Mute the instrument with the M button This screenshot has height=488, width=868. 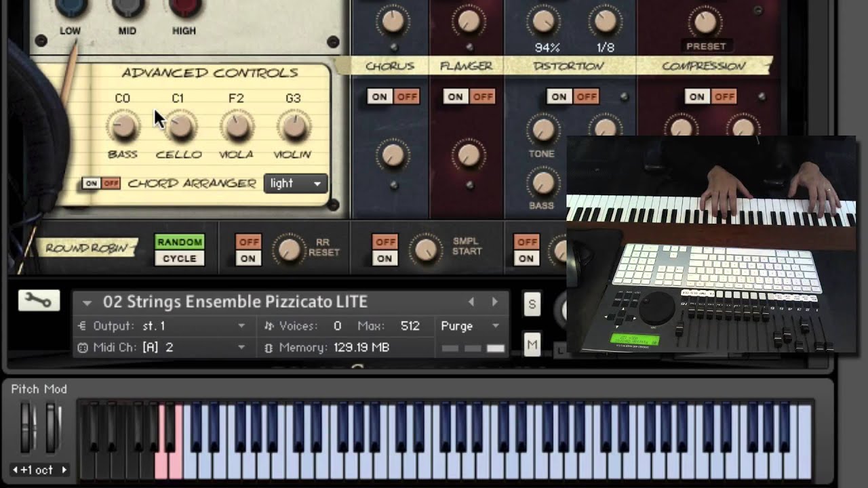tap(532, 346)
